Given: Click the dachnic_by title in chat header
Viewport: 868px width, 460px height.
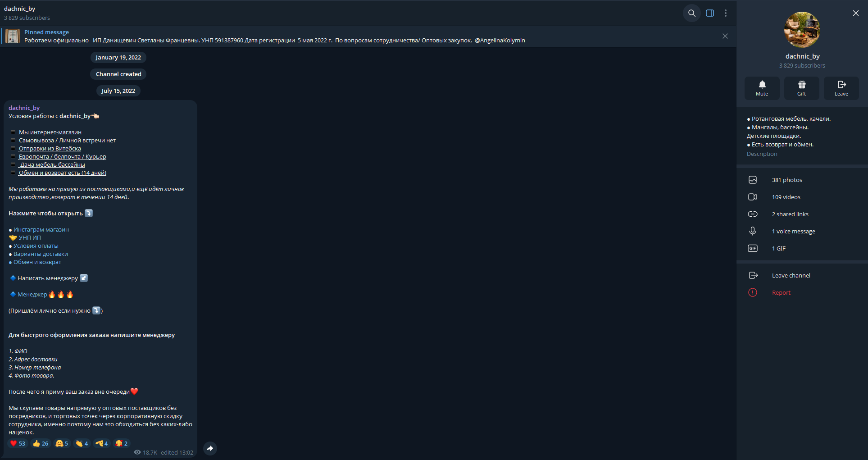Looking at the screenshot, I should coord(19,9).
